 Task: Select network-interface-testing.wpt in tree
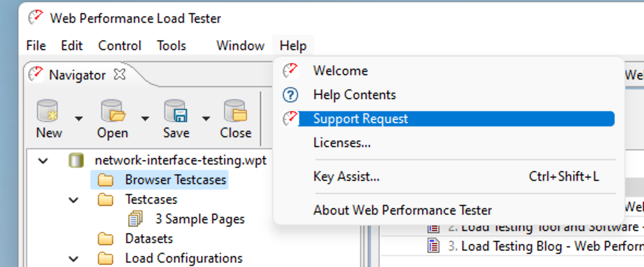click(181, 160)
